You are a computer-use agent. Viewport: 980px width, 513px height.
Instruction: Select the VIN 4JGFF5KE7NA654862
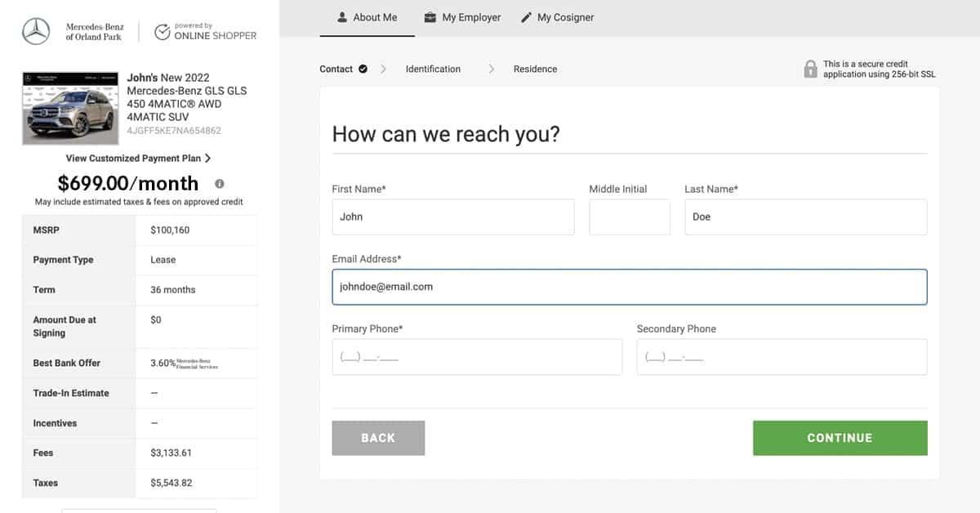click(174, 131)
